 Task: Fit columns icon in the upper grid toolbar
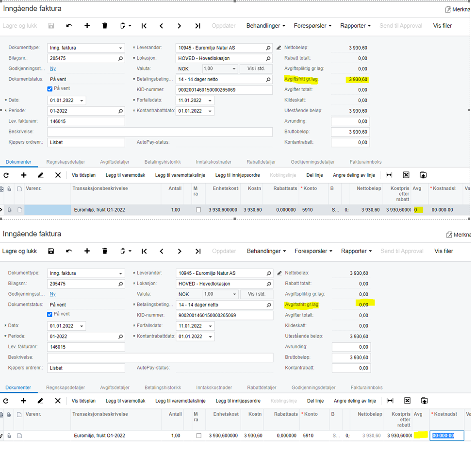[389, 175]
